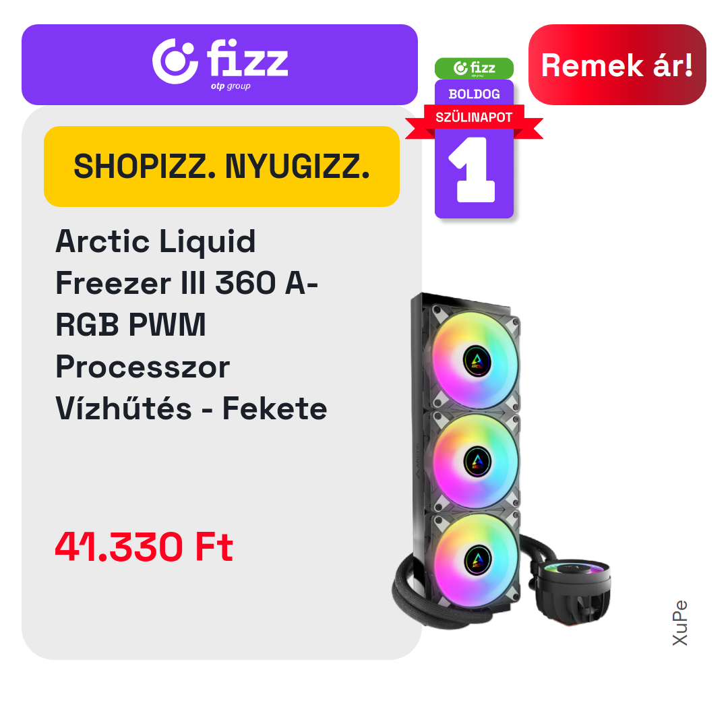Click the Arctic logo on top fan hub
The height and width of the screenshot is (728, 728).
[x=477, y=361]
